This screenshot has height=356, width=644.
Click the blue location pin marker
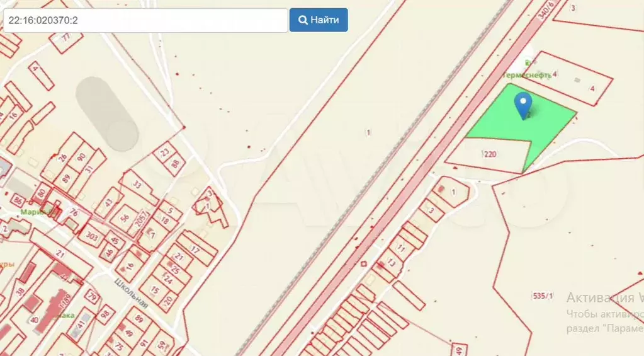(523, 106)
